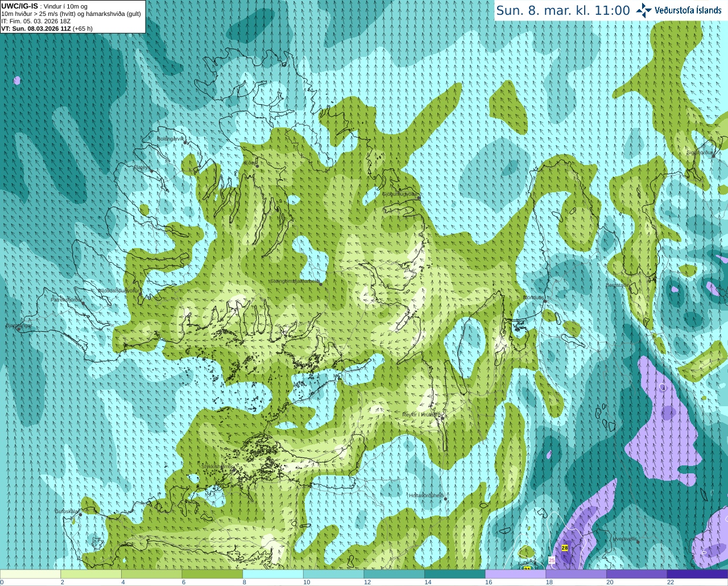The width and height of the screenshot is (728, 586).
Task: Click the legend scale value 8
Action: point(245,582)
